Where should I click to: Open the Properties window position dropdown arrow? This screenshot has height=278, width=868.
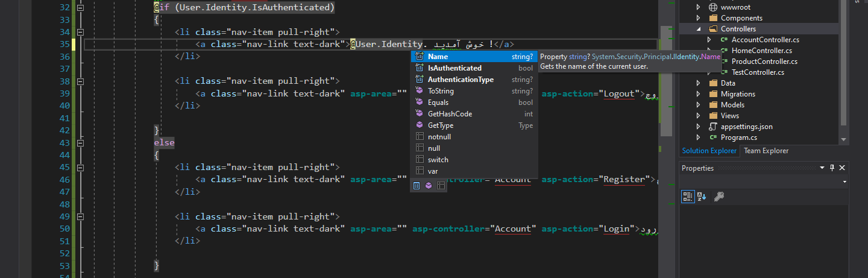822,168
